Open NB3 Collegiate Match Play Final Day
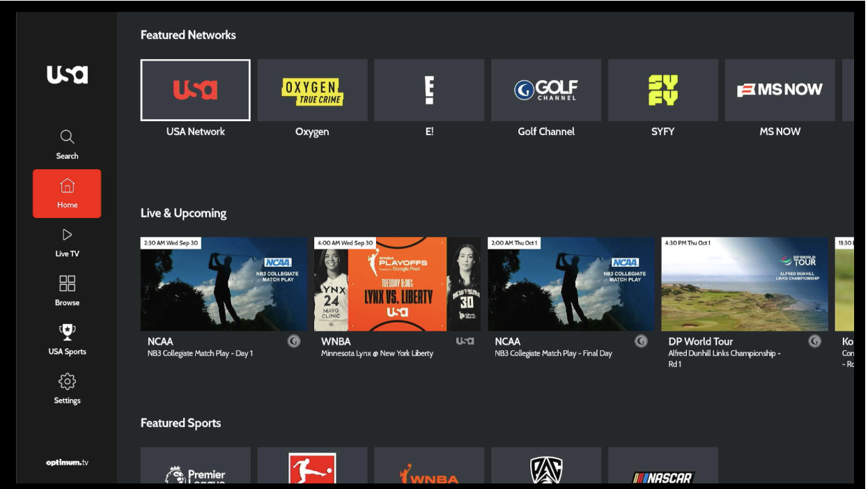This screenshot has height=489, width=868. pyautogui.click(x=571, y=284)
